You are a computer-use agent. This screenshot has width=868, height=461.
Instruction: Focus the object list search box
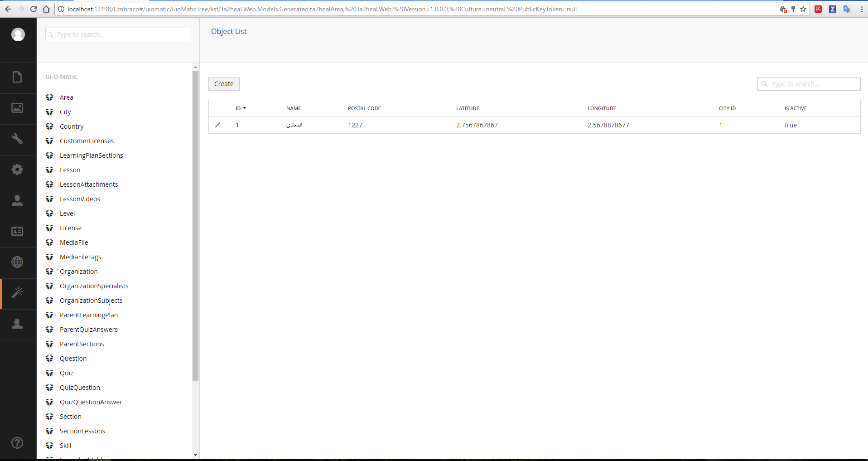tap(809, 84)
